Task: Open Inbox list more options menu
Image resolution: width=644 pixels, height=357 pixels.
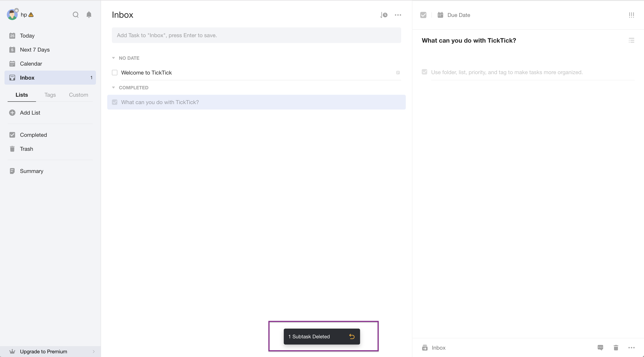Action: click(x=398, y=15)
